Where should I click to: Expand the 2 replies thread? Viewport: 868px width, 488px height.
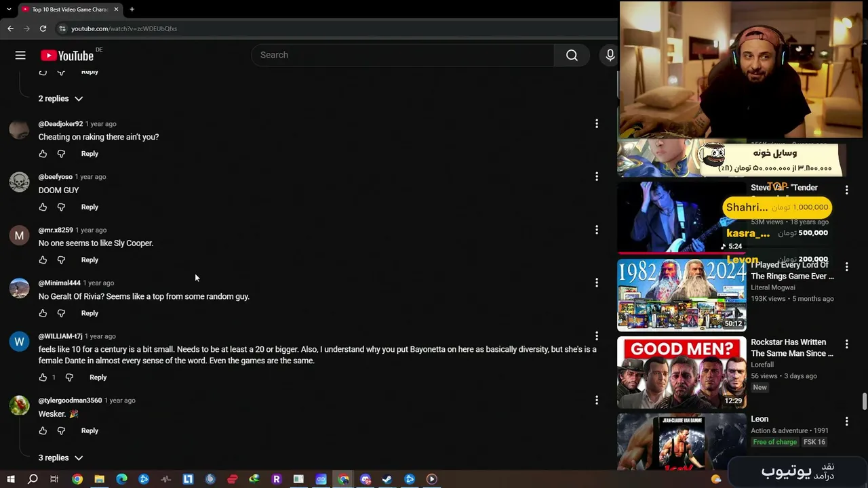click(x=60, y=99)
